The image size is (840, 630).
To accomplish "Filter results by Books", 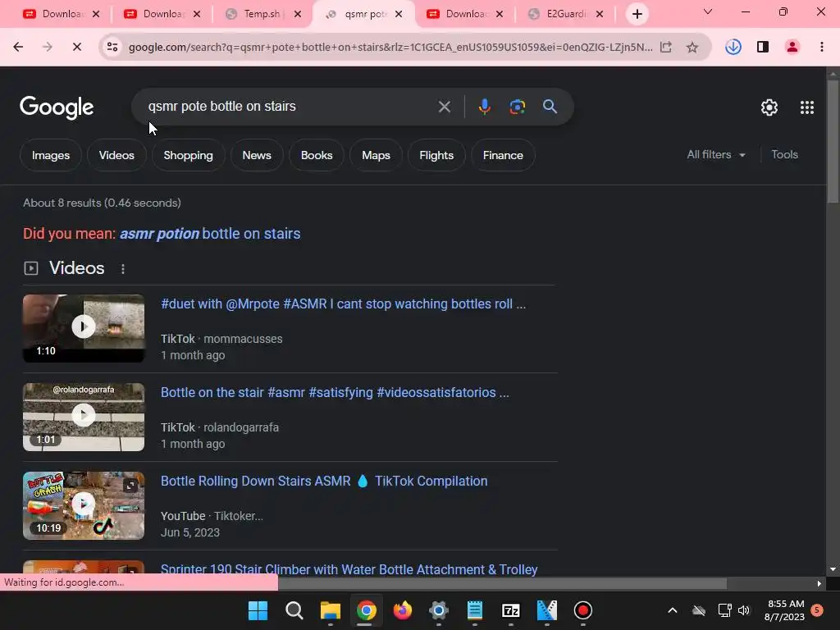I will [x=317, y=155].
